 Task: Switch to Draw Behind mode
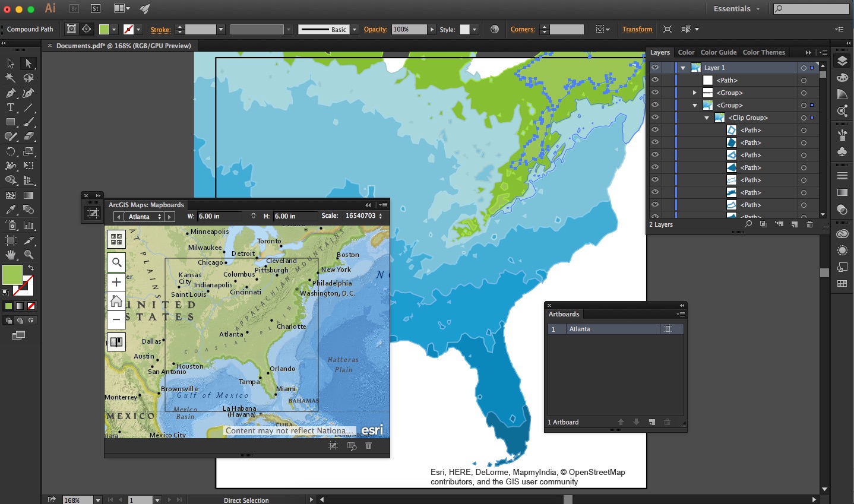pyautogui.click(x=20, y=321)
